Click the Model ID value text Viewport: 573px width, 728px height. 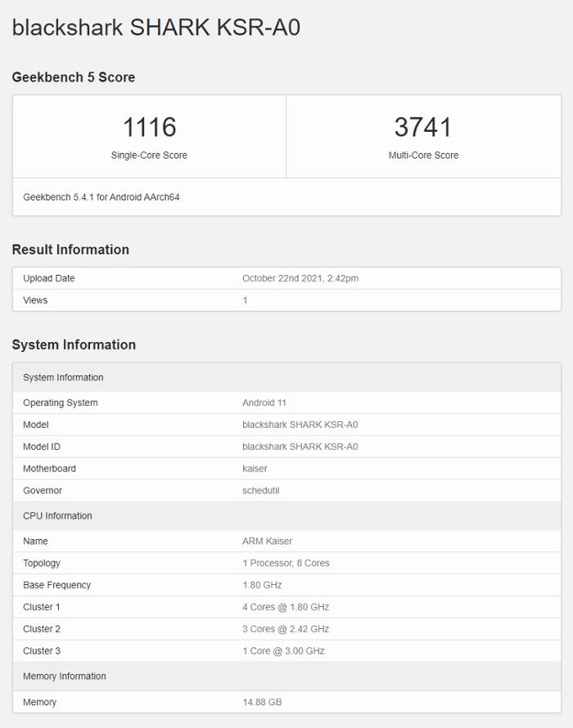pos(300,447)
